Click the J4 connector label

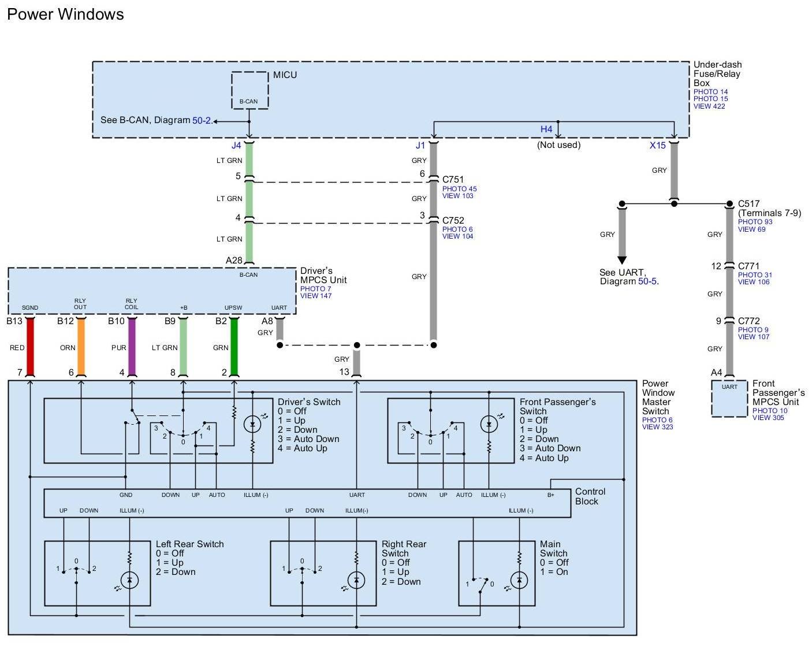pos(236,146)
